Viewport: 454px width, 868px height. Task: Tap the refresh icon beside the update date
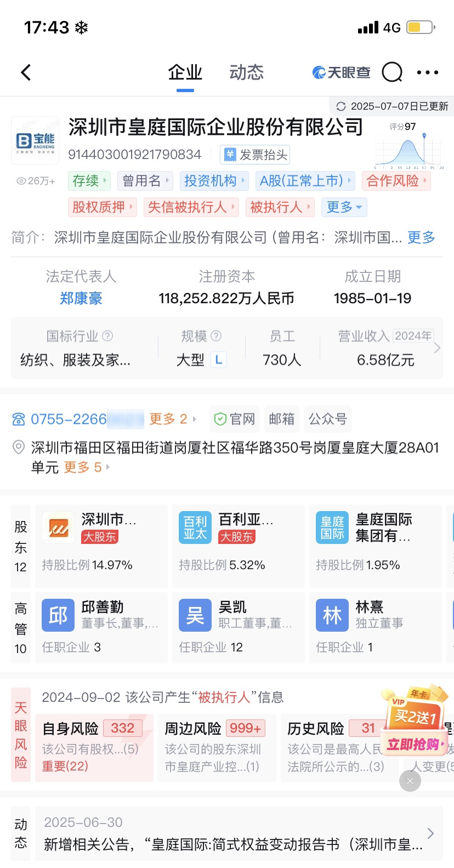(x=341, y=106)
